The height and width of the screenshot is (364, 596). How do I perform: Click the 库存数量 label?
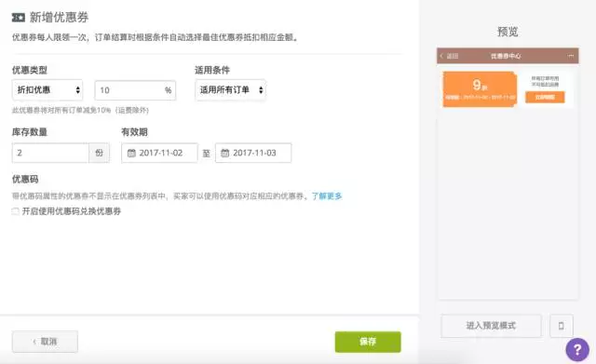tap(30, 132)
